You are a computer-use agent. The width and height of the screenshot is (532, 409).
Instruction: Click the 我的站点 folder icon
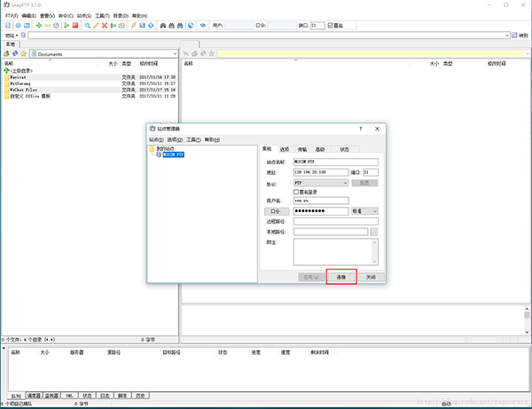[x=153, y=149]
